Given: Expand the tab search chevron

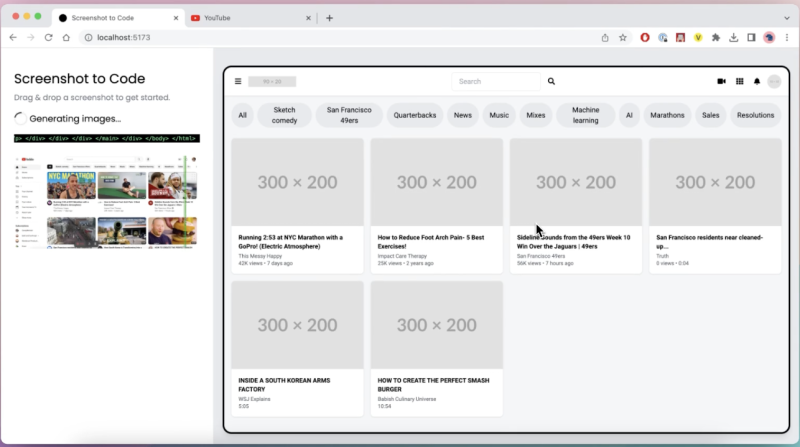Looking at the screenshot, I should click(786, 18).
